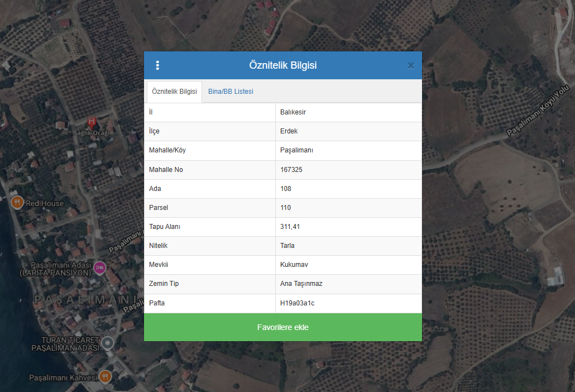
Task: Switch to the Öznitelik Bilgisi tab
Action: (174, 92)
